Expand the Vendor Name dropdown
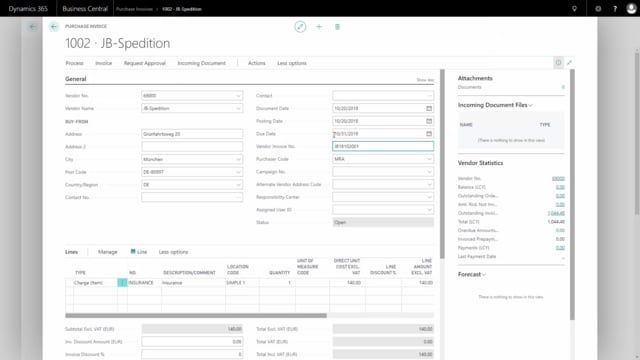 pyautogui.click(x=238, y=109)
